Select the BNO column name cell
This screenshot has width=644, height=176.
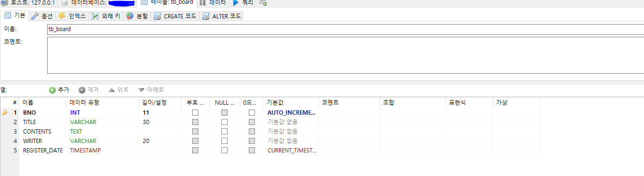pos(42,113)
